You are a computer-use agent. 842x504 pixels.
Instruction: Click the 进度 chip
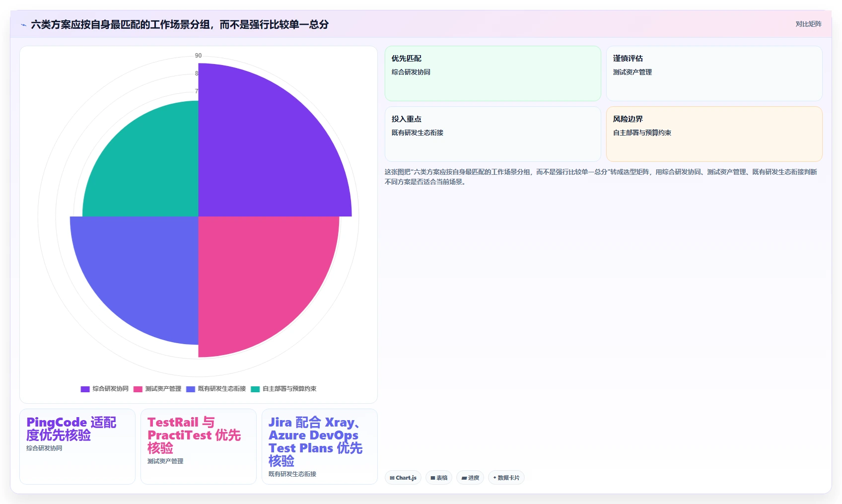tap(470, 478)
